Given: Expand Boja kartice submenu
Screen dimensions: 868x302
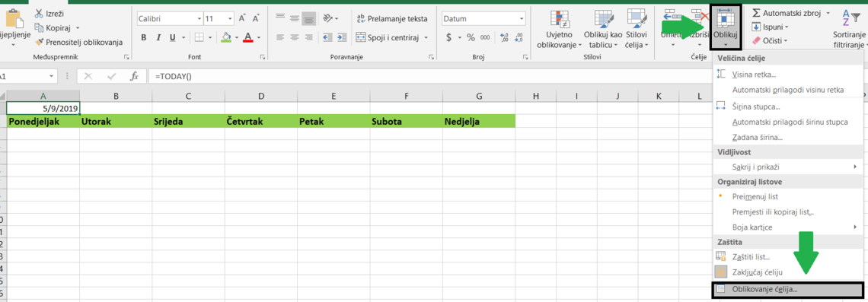Looking at the screenshot, I should coord(788,227).
